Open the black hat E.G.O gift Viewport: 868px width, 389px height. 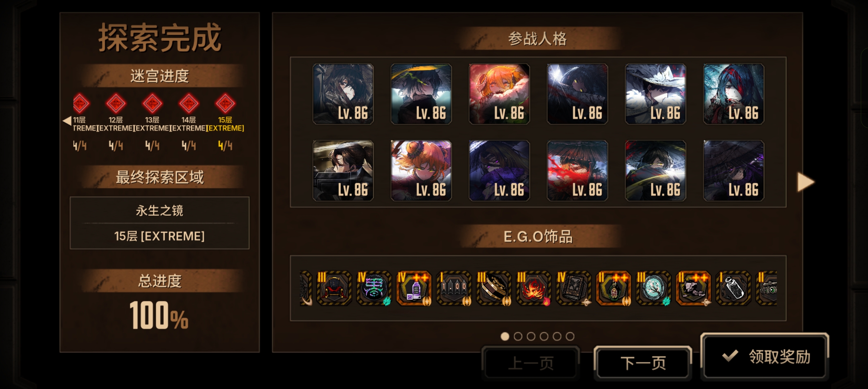(494, 288)
